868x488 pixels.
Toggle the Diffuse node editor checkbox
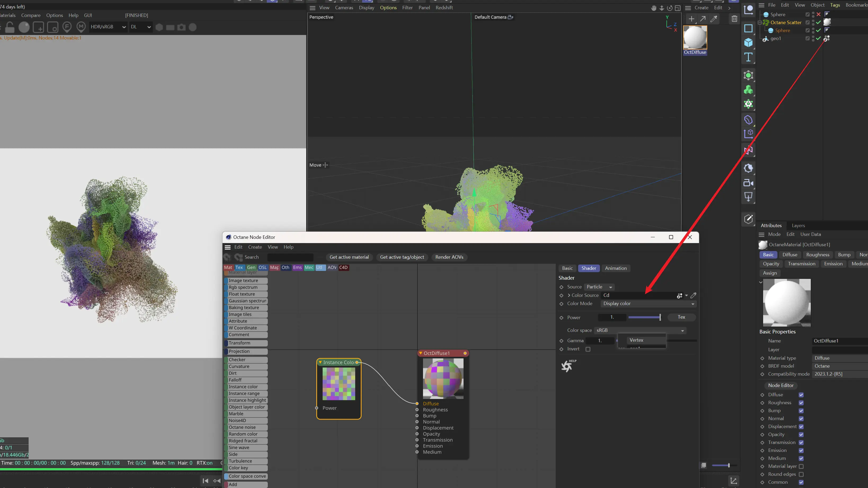(x=801, y=395)
